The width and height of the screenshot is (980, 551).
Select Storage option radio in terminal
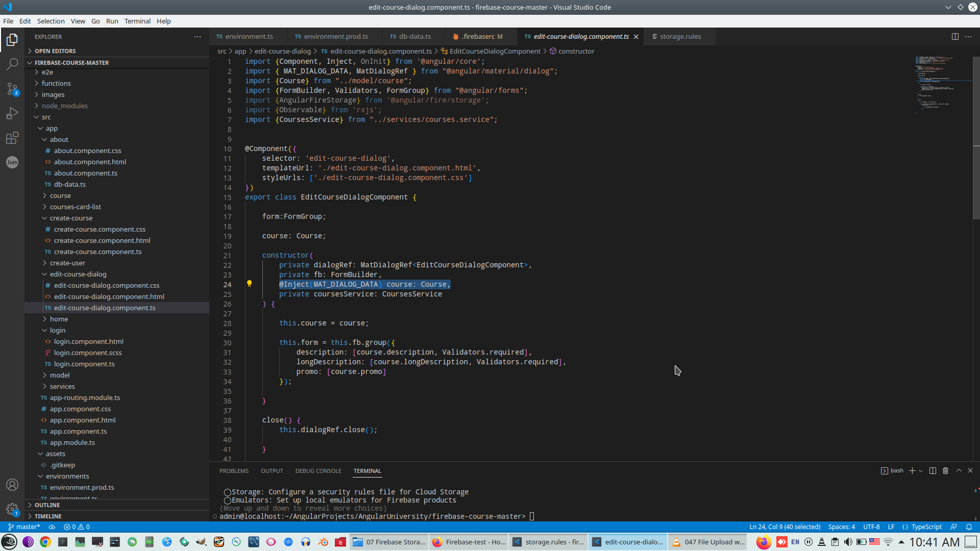[228, 492]
